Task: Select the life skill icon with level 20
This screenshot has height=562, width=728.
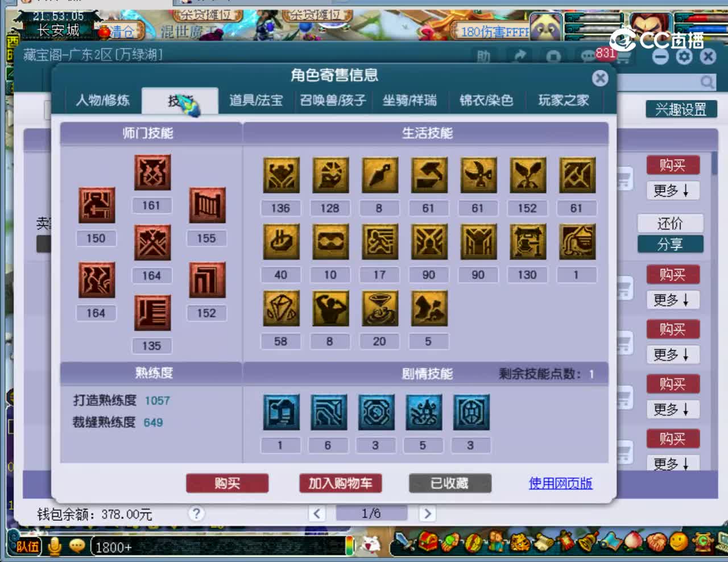Action: (380, 308)
